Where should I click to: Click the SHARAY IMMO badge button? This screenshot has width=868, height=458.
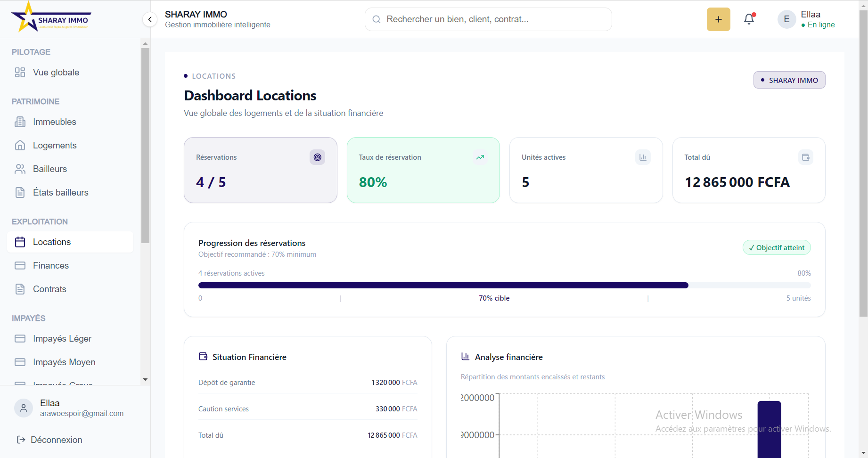pos(789,80)
